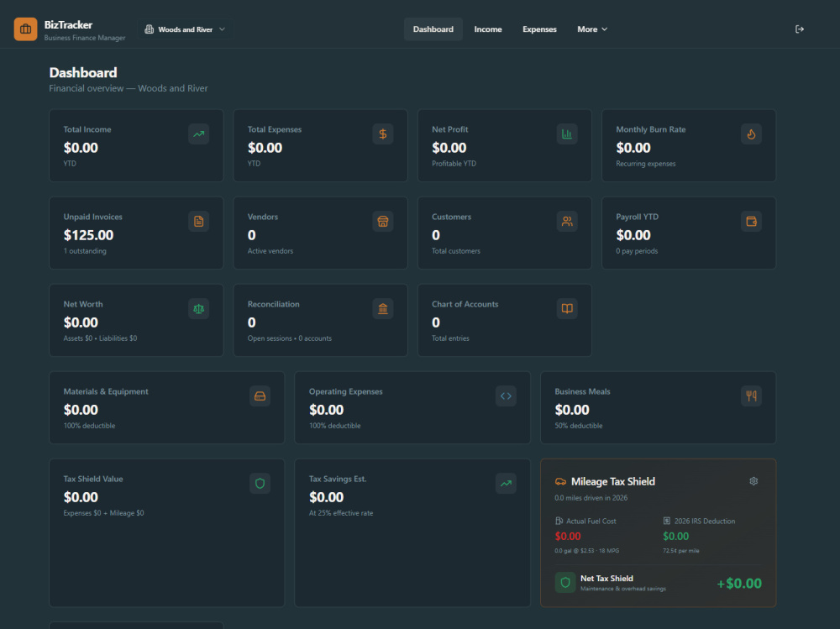Image resolution: width=840 pixels, height=629 pixels.
Task: Click the Business Meals utensils icon
Action: click(x=751, y=396)
